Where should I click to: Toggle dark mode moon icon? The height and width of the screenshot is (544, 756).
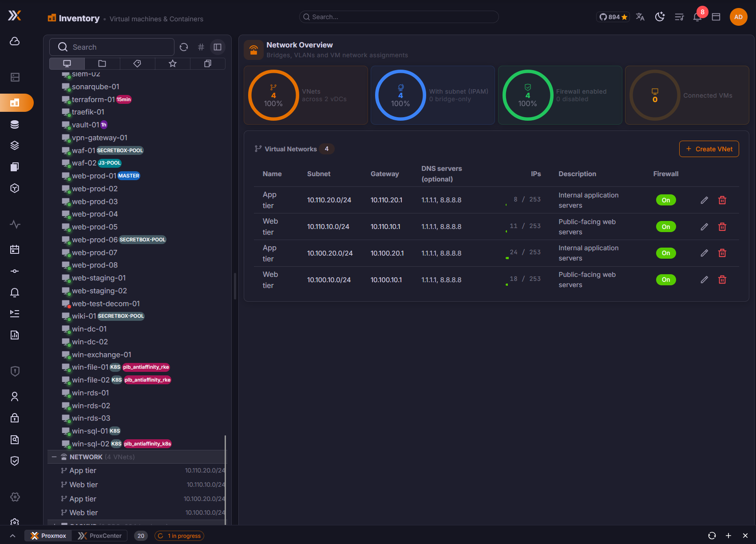click(660, 17)
